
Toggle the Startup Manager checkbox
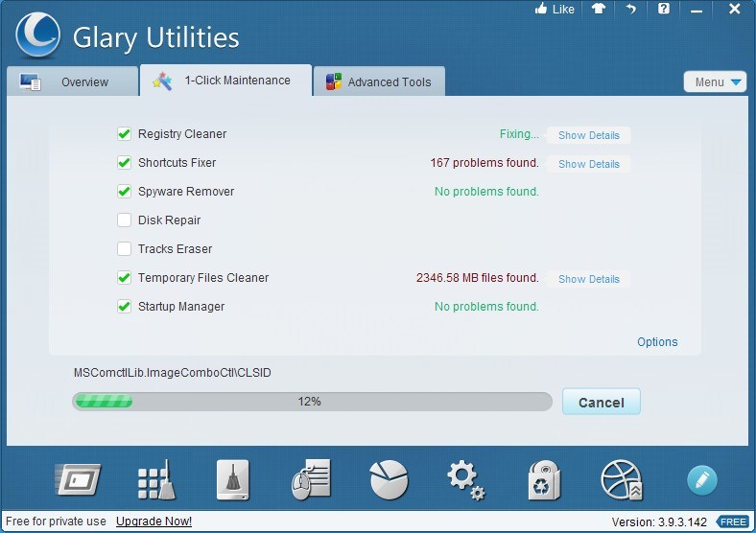[x=124, y=307]
